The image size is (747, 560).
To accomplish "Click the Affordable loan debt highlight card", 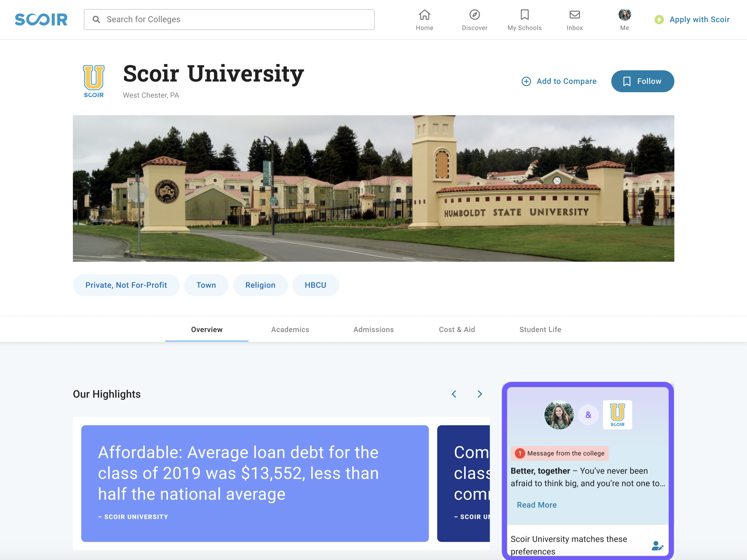I will pyautogui.click(x=255, y=483).
